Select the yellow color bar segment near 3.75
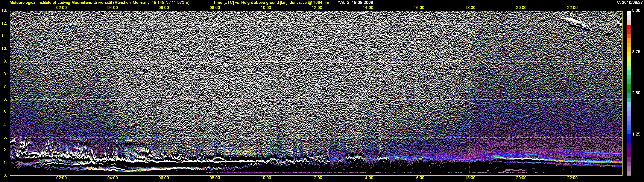 point(629,55)
